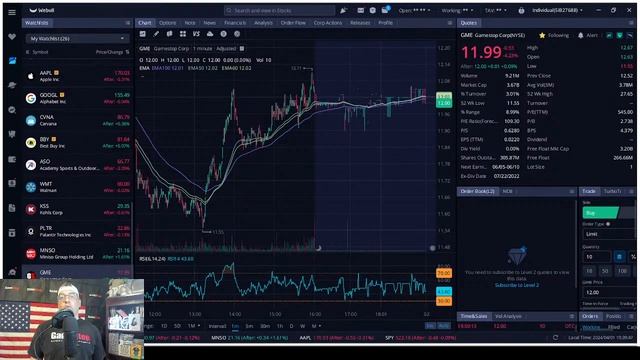Open the chart grid layout icon

point(183,34)
